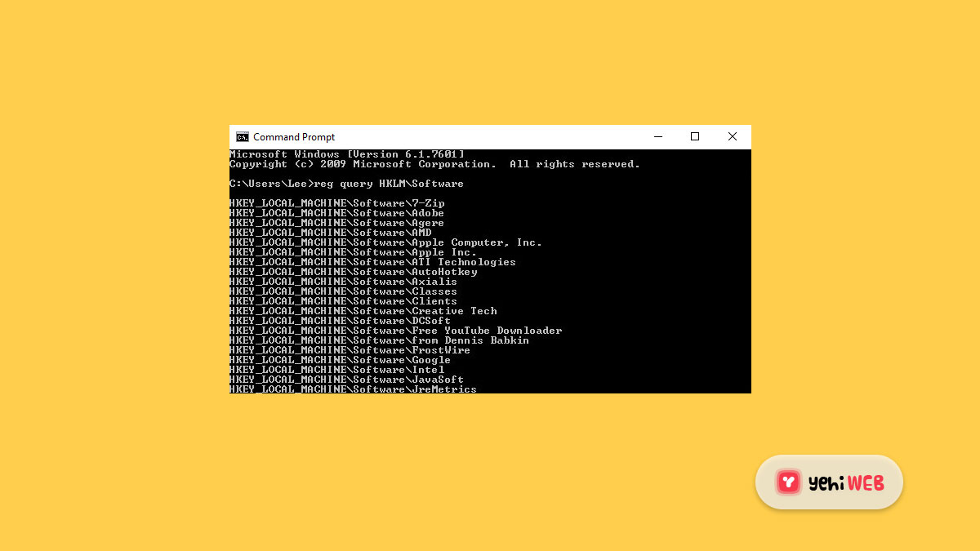Select the Apple Computer, Inc. entry
The width and height of the screenshot is (980, 551).
coord(385,242)
